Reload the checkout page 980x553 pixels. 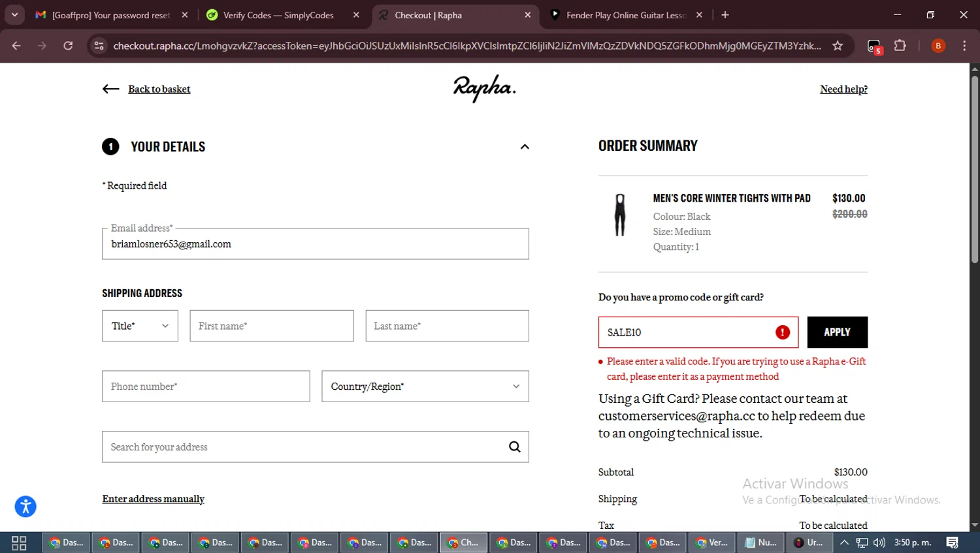click(68, 46)
